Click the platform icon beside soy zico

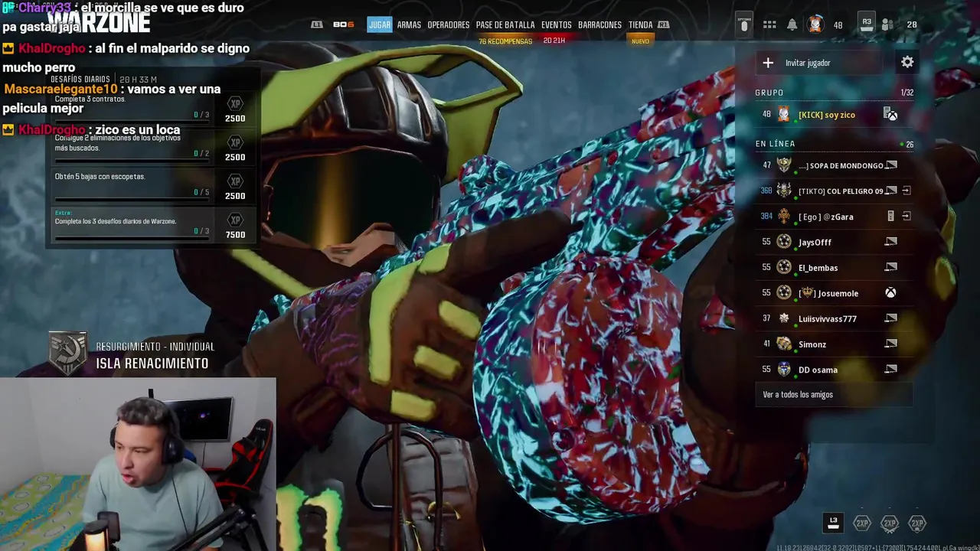pyautogui.click(x=890, y=115)
